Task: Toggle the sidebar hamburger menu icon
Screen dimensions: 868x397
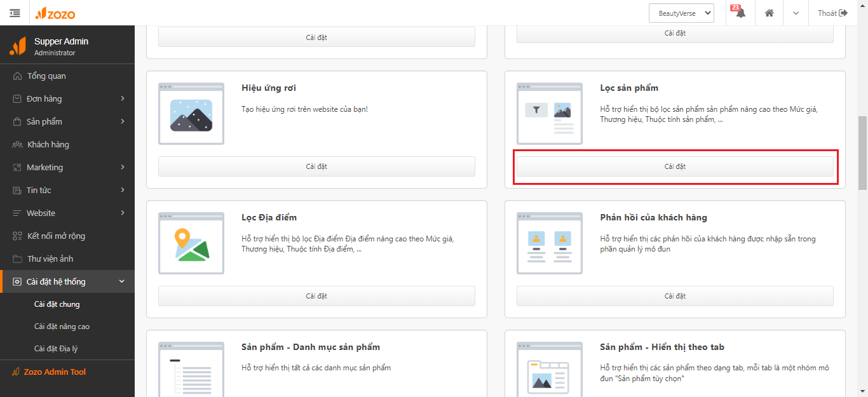Action: coord(15,13)
